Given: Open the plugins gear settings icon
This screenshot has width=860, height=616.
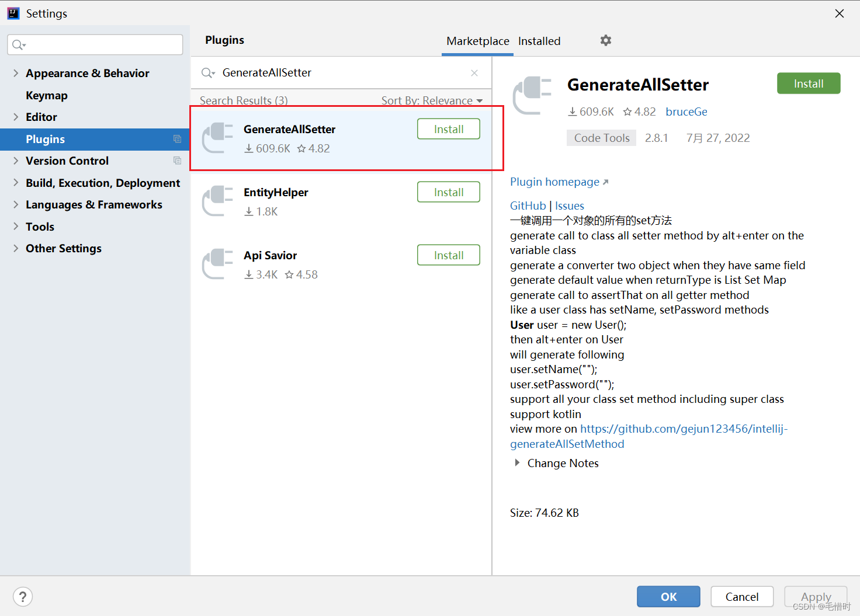Looking at the screenshot, I should click(x=606, y=40).
